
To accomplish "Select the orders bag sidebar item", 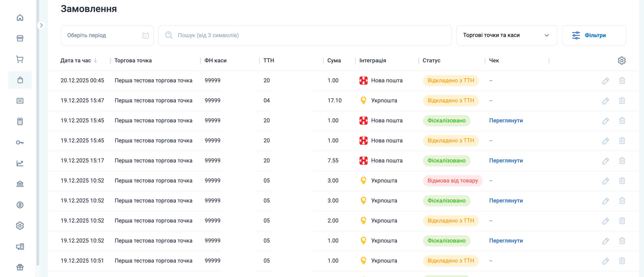I will tap(20, 80).
